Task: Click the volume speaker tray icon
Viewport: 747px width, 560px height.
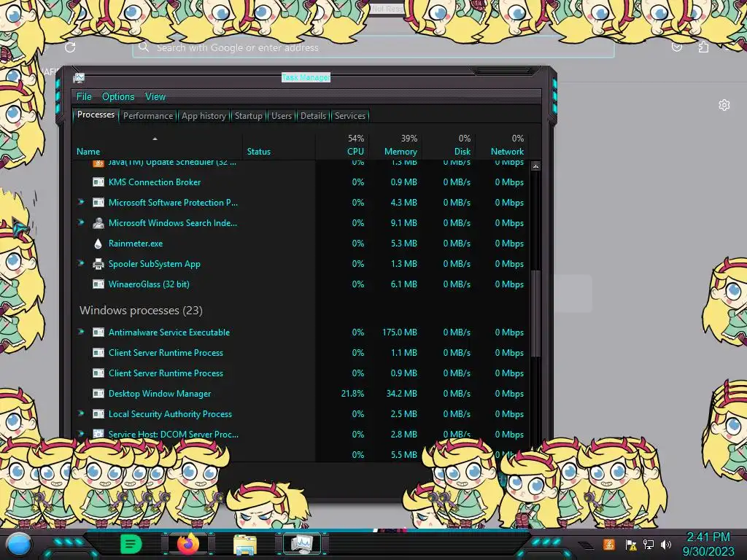Action: [666, 545]
